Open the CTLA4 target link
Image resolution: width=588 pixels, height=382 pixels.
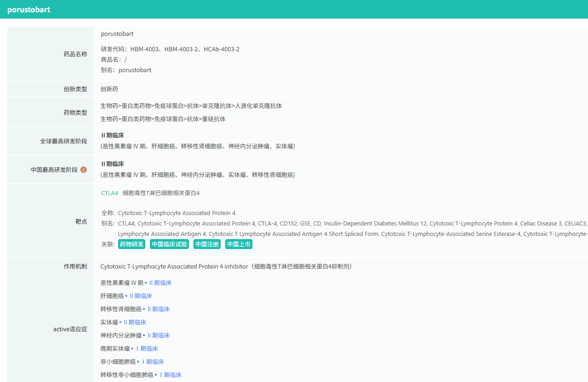click(x=109, y=193)
